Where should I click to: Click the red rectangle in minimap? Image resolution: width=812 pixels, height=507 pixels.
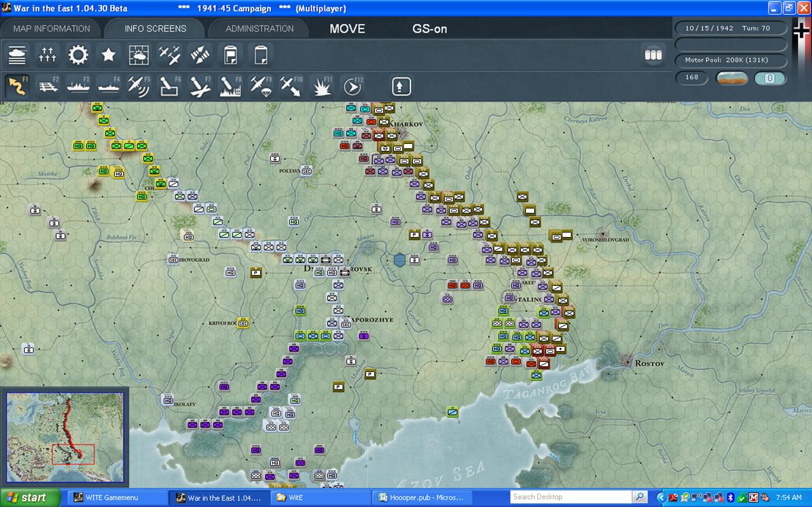73,454
